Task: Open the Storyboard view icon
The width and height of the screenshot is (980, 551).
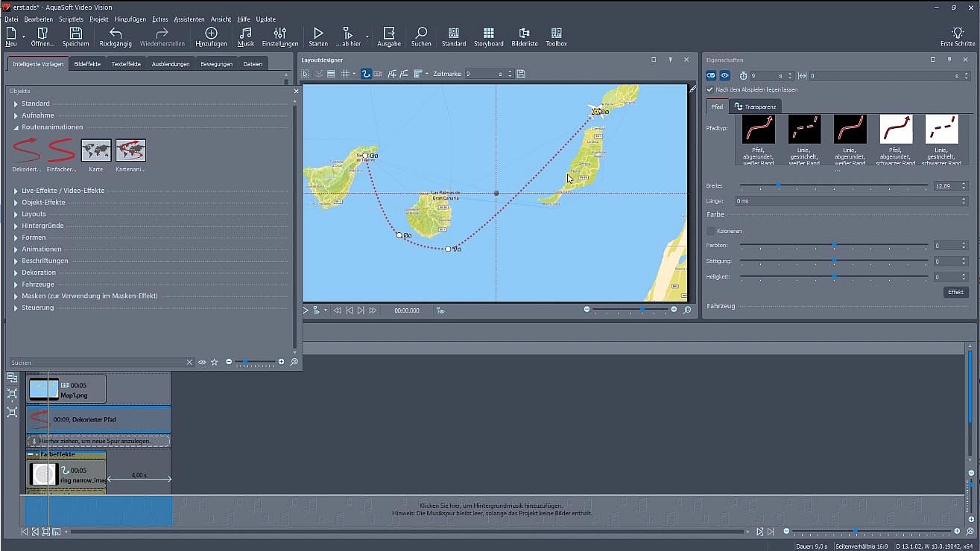Action: [x=489, y=34]
